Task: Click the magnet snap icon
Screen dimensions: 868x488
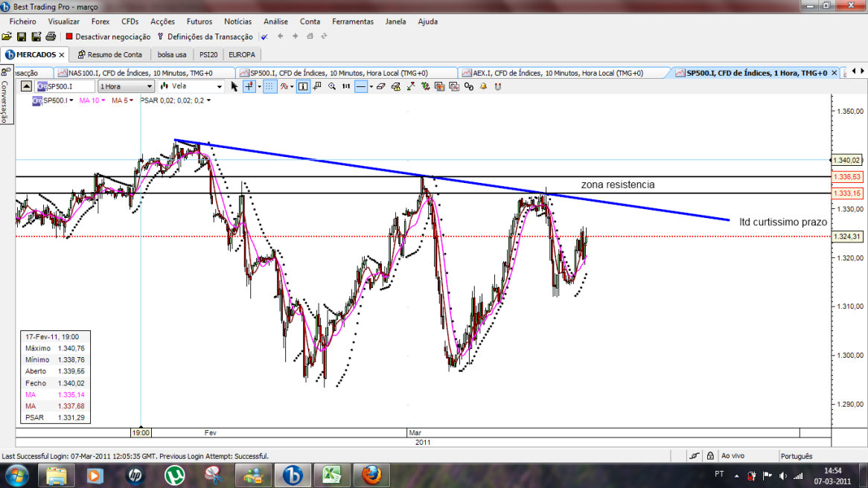Action: [498, 86]
